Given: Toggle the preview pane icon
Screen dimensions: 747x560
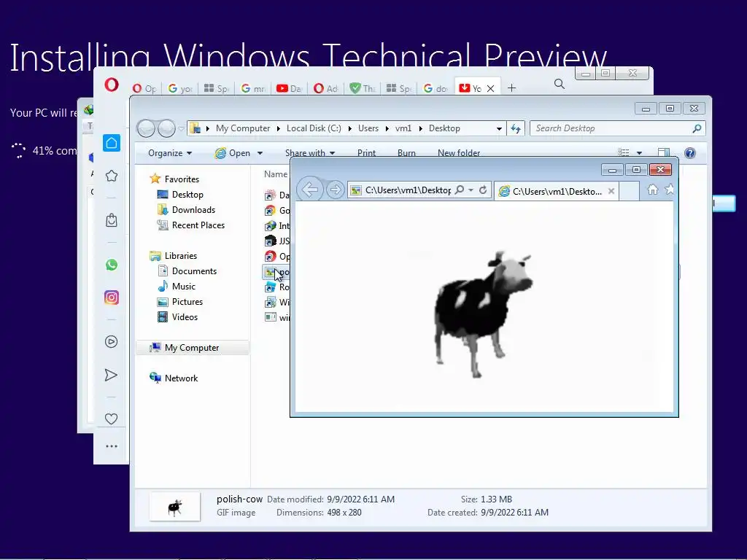Looking at the screenshot, I should click(x=664, y=152).
